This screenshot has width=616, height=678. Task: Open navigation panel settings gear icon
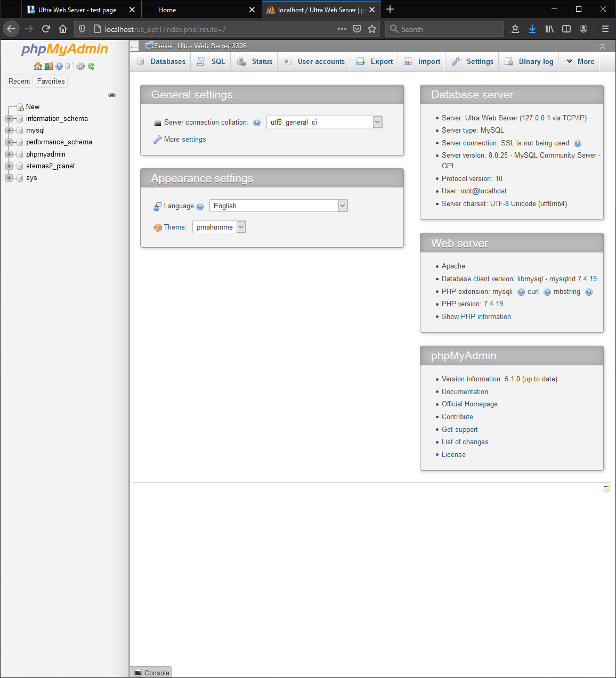80,66
